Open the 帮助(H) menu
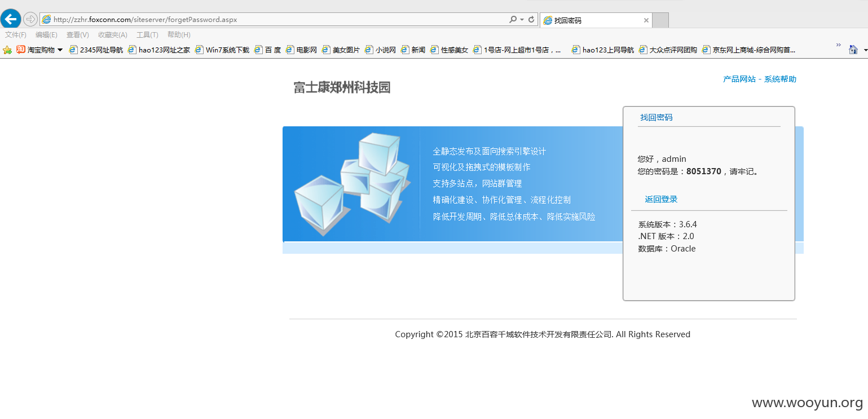 (179, 35)
